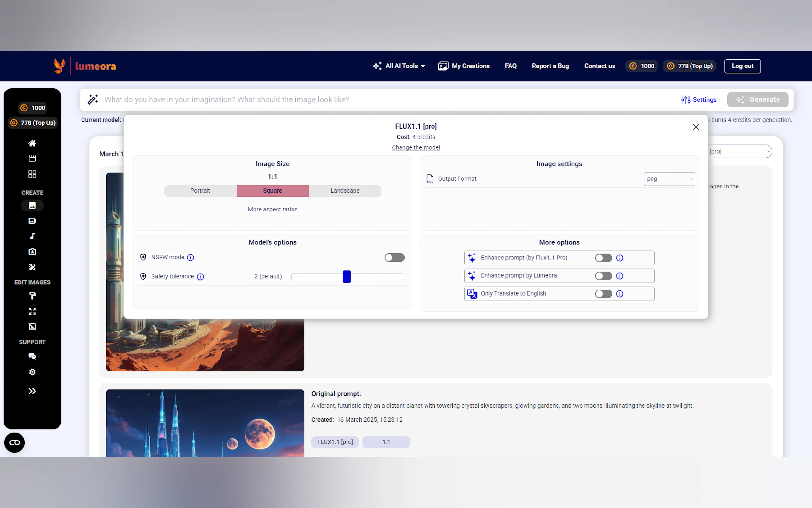
Task: Click the bug report icon in sidebar
Action: (32, 372)
